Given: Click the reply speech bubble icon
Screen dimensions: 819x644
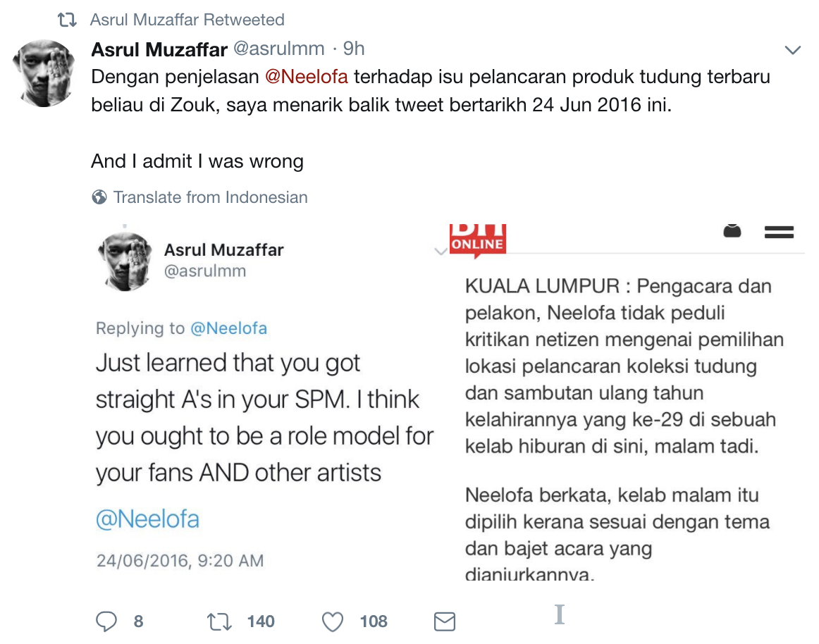Looking at the screenshot, I should tap(106, 621).
